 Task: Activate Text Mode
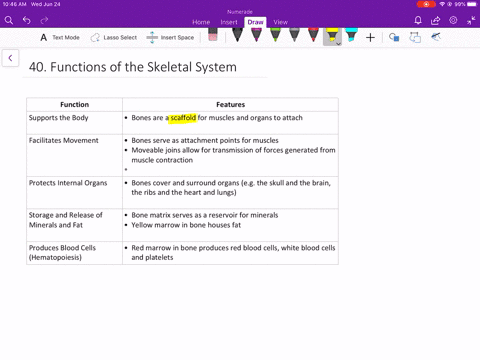(x=60, y=37)
